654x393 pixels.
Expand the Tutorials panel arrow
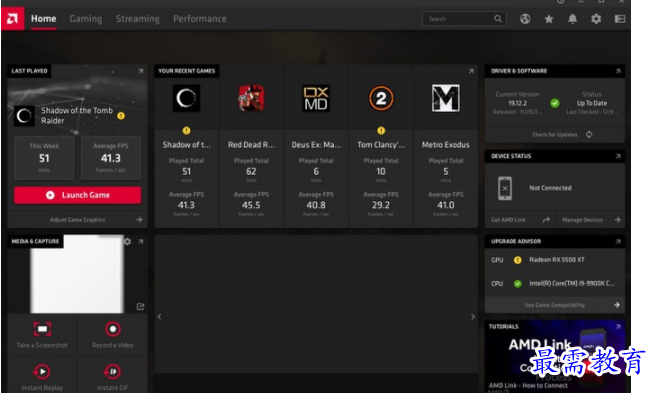pyautogui.click(x=618, y=327)
